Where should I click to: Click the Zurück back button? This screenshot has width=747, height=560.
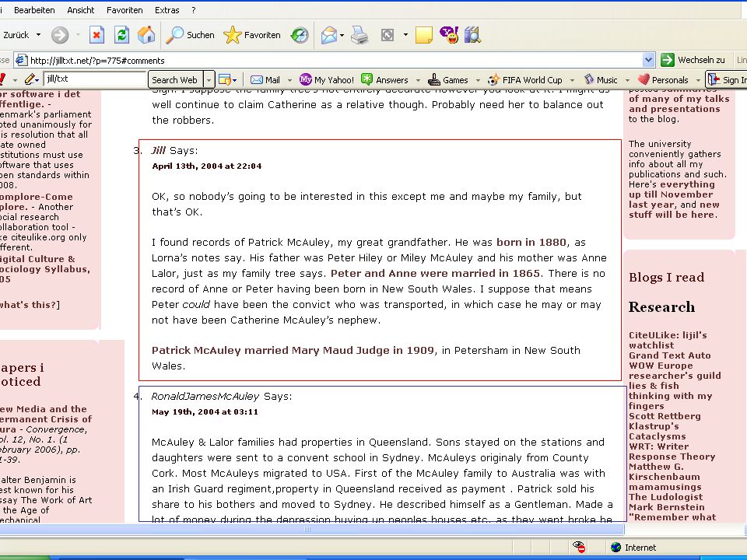click(16, 35)
